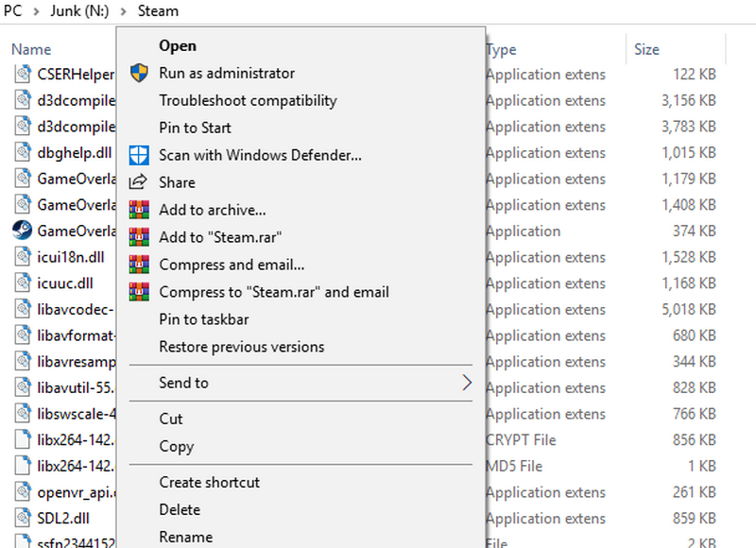Click the shield icon beside Run as administrator
Viewport: 756px width, 548px height.
tap(139, 74)
